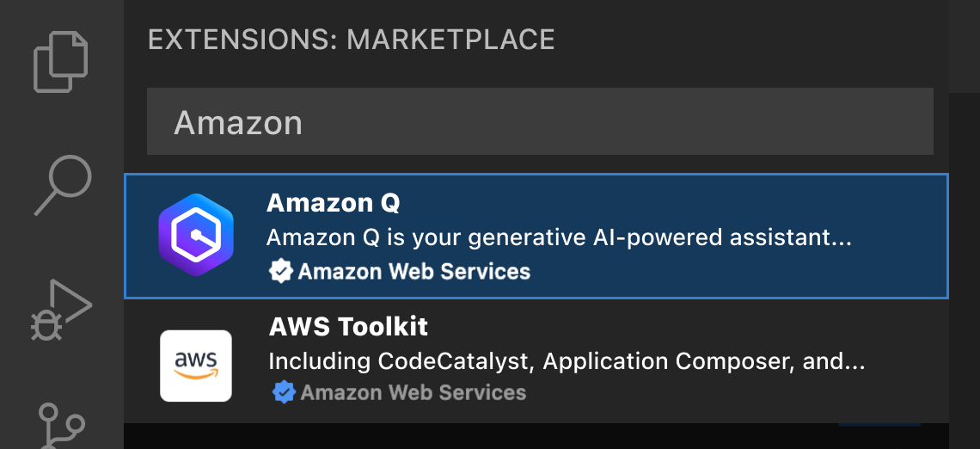The image size is (980, 449).
Task: Click the Marketplace label in sidebar title
Action: point(450,40)
